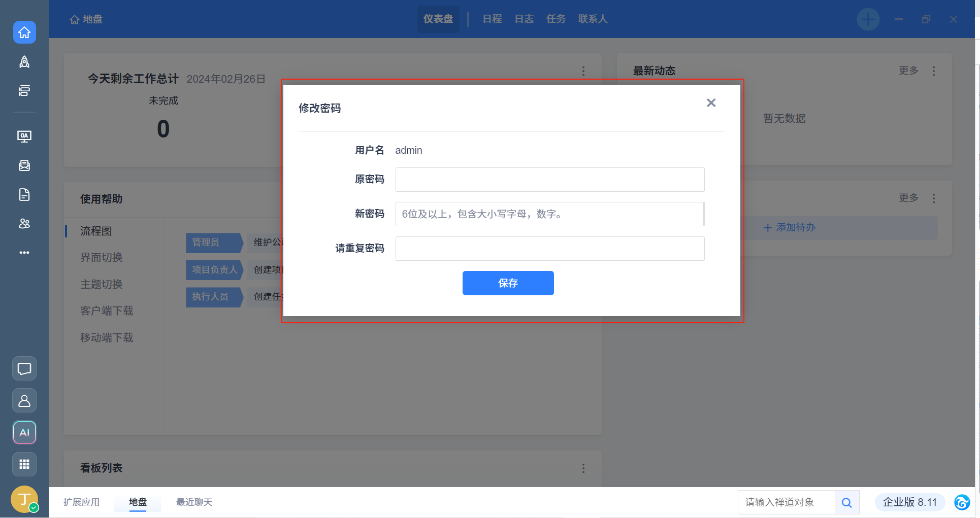Select 界面切换 in the 使用帮助 list

coord(102,258)
